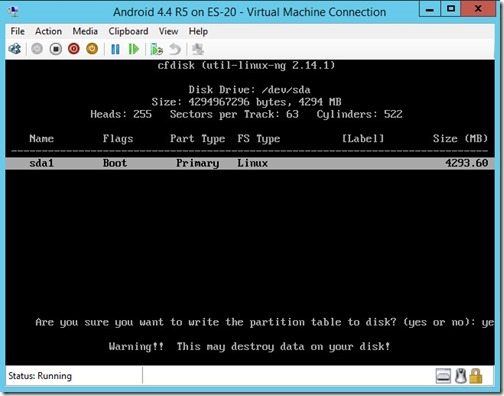504x396 pixels.
Task: Create a checkpoint with toolbar icon
Action: pyautogui.click(x=156, y=49)
